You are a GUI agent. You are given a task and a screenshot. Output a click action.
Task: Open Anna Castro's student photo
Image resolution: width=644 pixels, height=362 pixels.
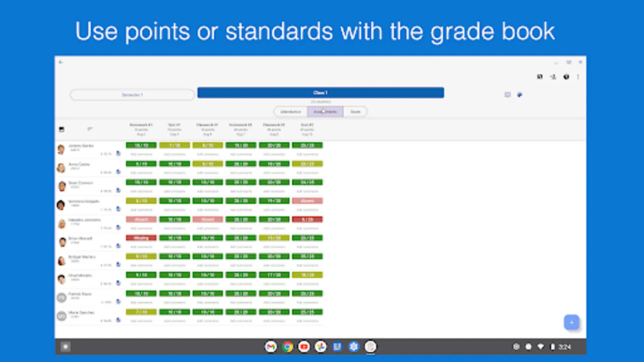(61, 168)
